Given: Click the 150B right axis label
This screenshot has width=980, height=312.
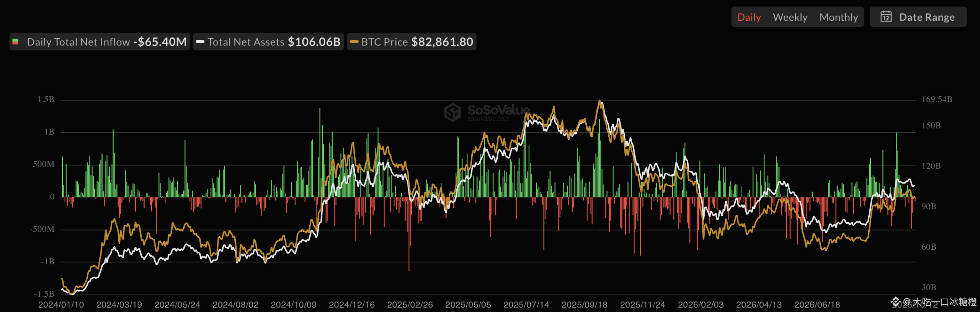Looking at the screenshot, I should click(x=931, y=126).
